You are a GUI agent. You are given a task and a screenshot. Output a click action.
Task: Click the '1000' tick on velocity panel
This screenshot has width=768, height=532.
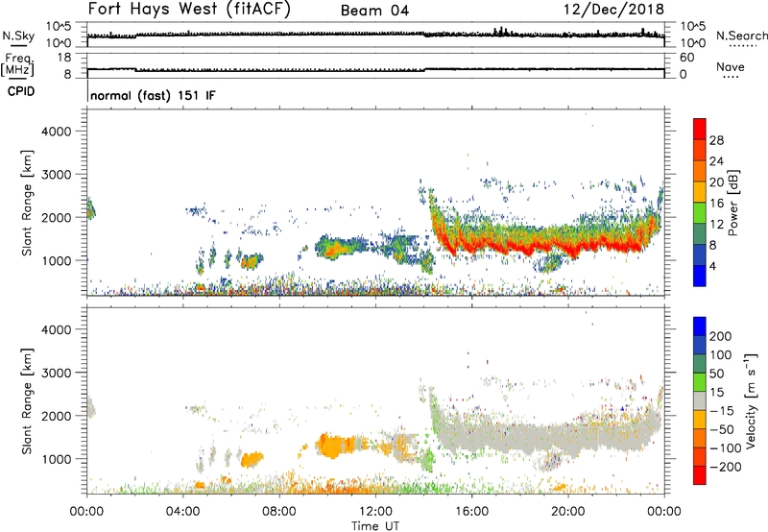pyautogui.click(x=56, y=459)
